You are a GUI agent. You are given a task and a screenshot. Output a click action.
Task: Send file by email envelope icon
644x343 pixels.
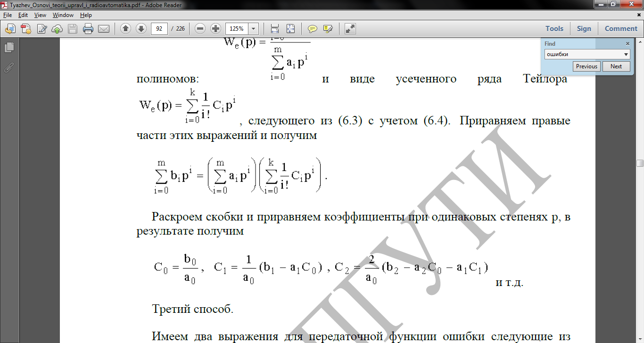[x=104, y=29]
